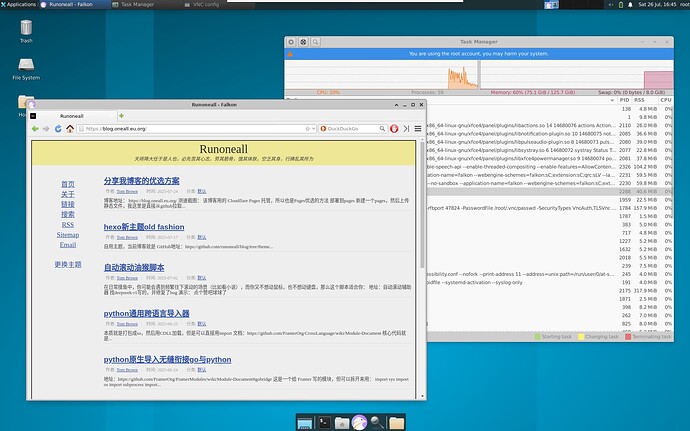
Task: Click the magnifier in the DuckDuckGo box
Action: point(382,129)
